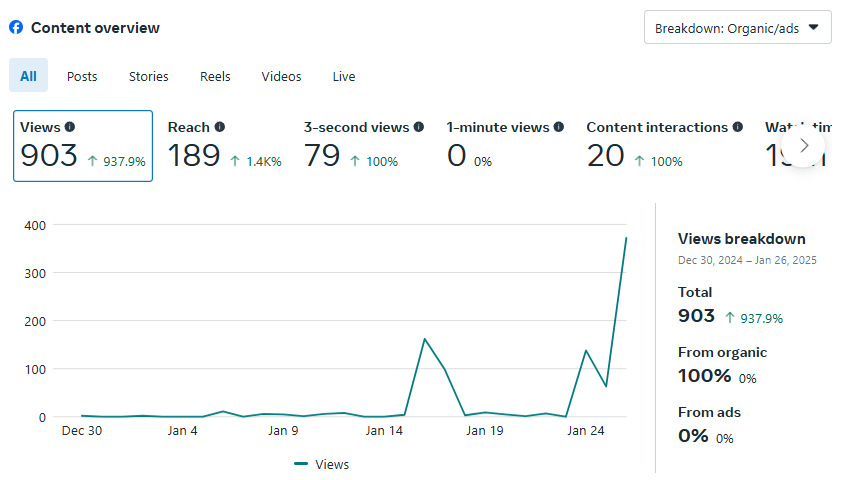Switch to the Posts tab

click(x=82, y=76)
